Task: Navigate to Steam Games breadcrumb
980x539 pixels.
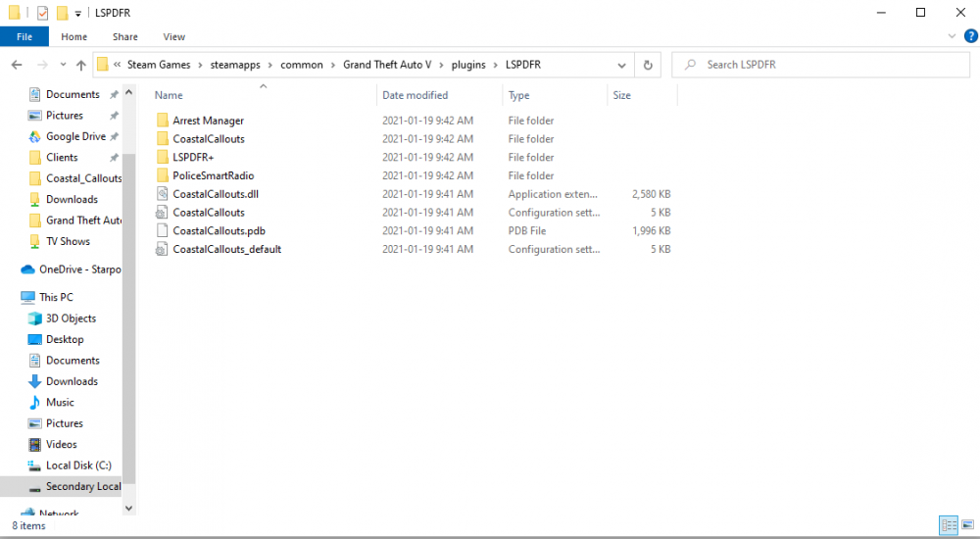Action: coord(159,65)
